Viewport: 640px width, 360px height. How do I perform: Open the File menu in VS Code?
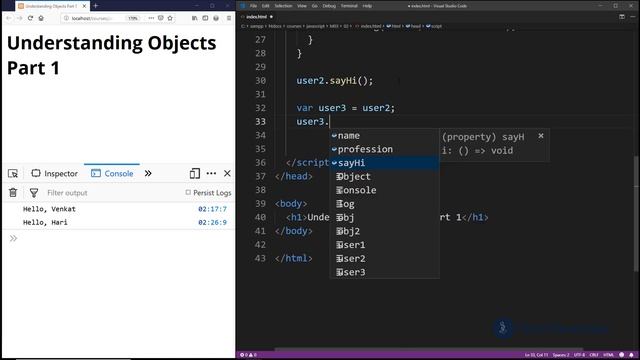(253, 6)
